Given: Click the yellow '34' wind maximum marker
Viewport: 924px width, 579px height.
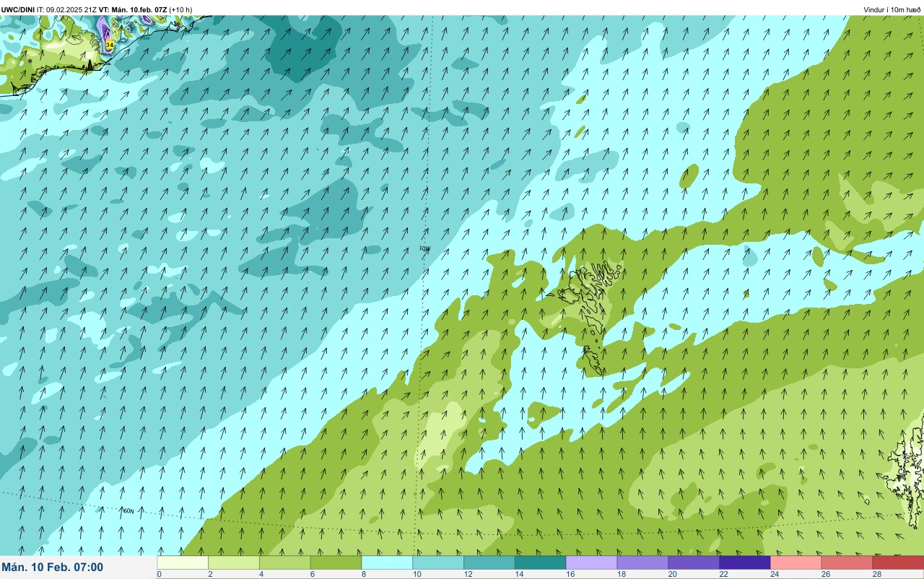Looking at the screenshot, I should pos(110,45).
